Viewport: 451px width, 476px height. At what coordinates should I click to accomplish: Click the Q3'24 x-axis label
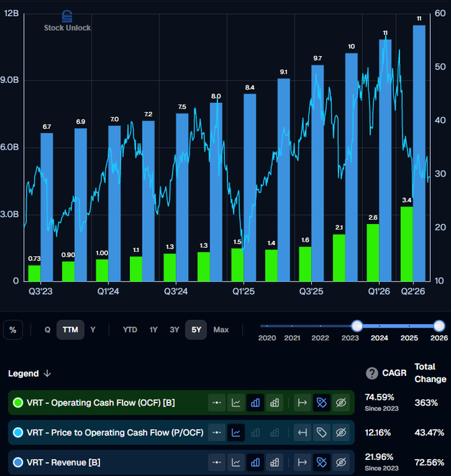click(176, 291)
